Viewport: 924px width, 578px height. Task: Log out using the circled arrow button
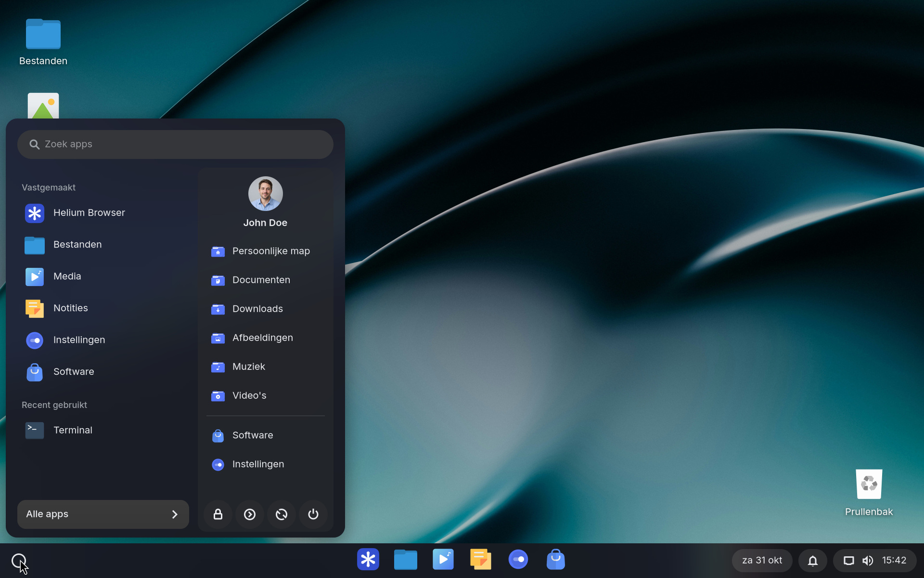tap(250, 514)
